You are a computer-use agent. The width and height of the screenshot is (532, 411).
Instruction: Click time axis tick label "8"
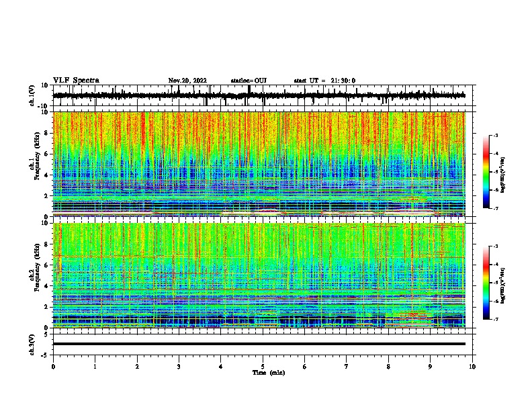tap(388, 367)
